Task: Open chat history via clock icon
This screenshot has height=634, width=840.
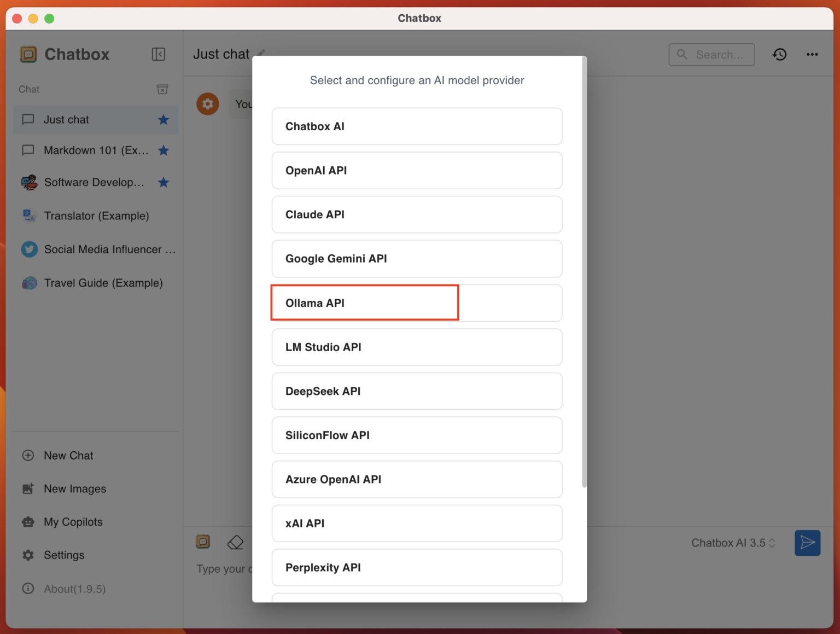Action: (x=779, y=54)
